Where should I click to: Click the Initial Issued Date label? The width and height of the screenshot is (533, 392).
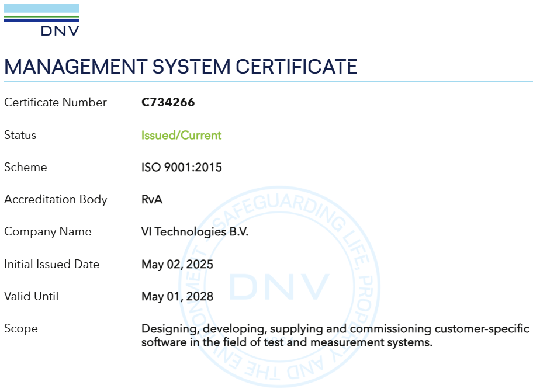[x=51, y=264]
